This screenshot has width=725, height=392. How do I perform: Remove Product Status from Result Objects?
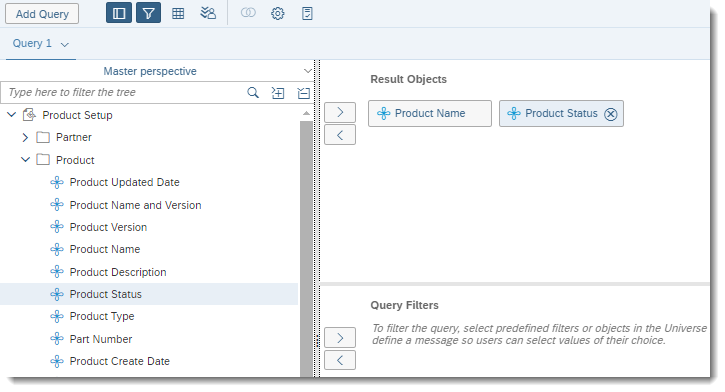click(x=611, y=114)
